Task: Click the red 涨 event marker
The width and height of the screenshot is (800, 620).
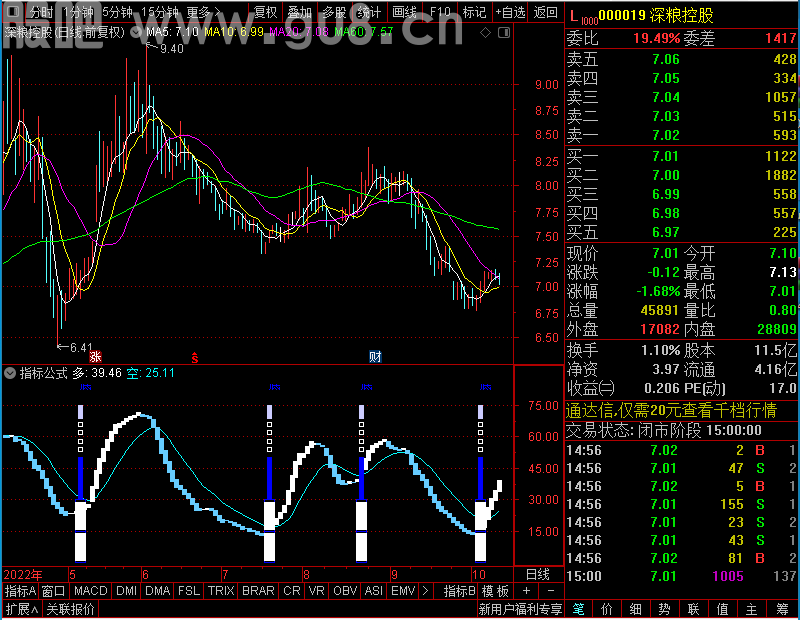Action: pyautogui.click(x=95, y=356)
